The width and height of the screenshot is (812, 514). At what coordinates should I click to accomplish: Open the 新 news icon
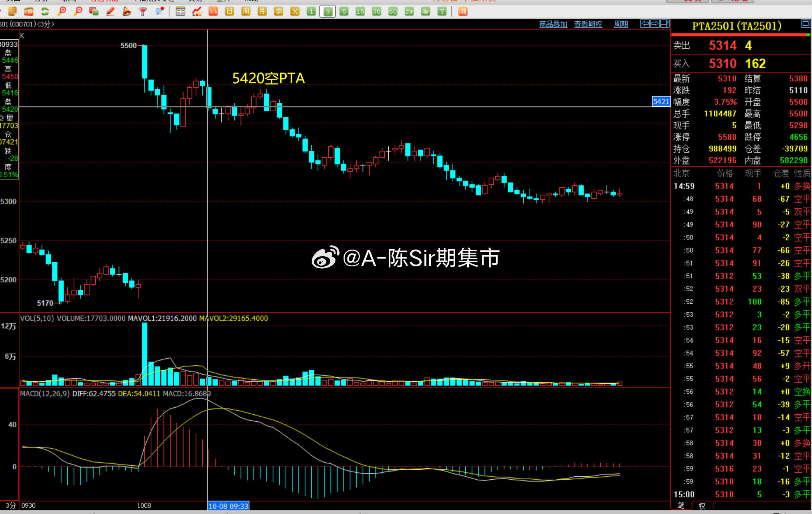(x=160, y=12)
